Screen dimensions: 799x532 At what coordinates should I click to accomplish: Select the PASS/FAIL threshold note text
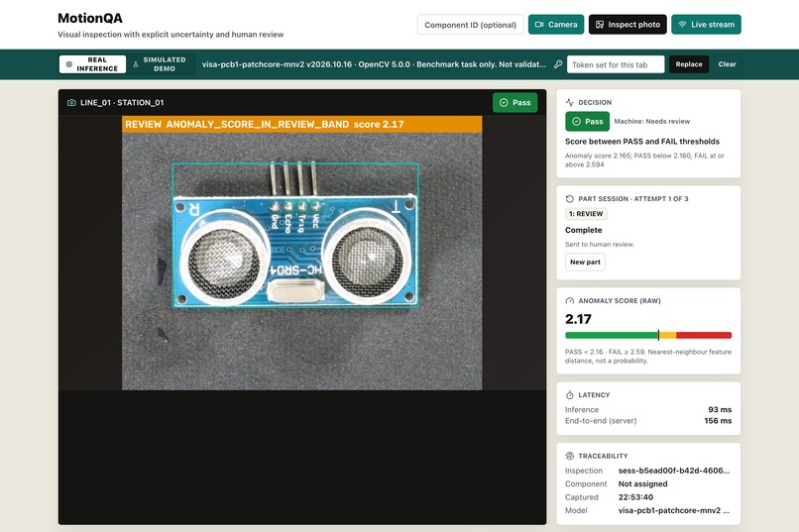648,356
